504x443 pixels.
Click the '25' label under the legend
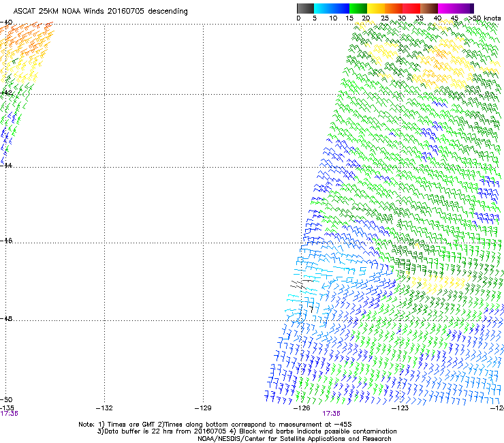tap(385, 18)
